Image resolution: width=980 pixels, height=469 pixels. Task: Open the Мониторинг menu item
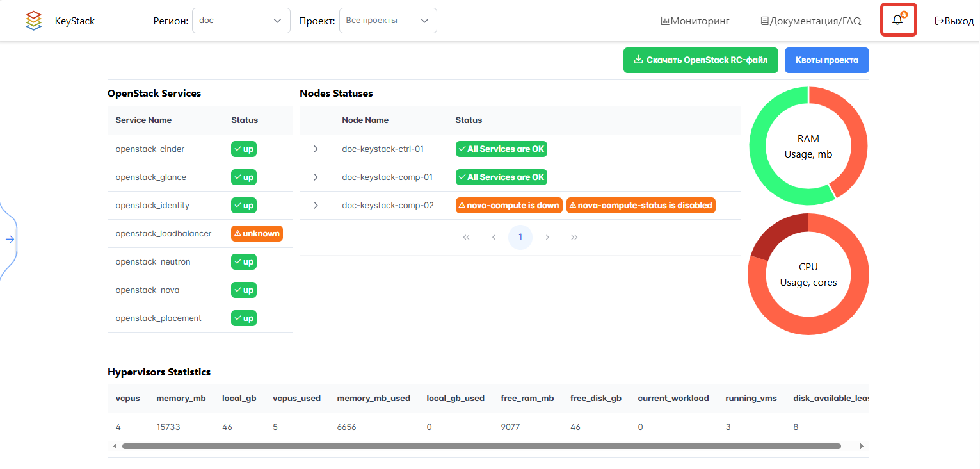(695, 21)
